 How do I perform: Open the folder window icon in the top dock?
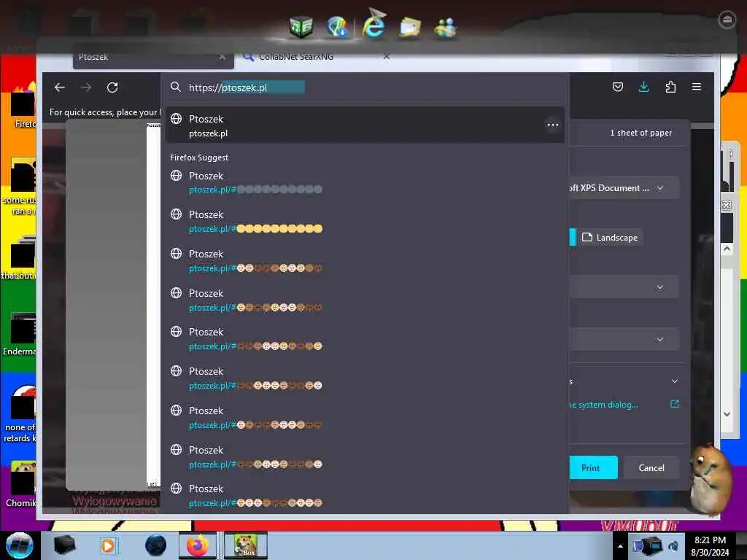tap(410, 27)
